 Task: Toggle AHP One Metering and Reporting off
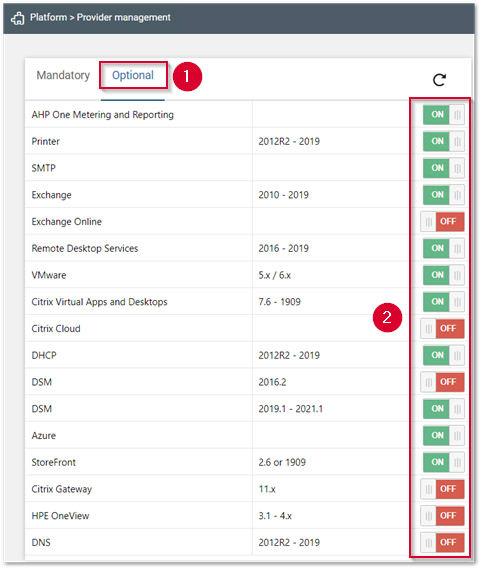pos(443,114)
